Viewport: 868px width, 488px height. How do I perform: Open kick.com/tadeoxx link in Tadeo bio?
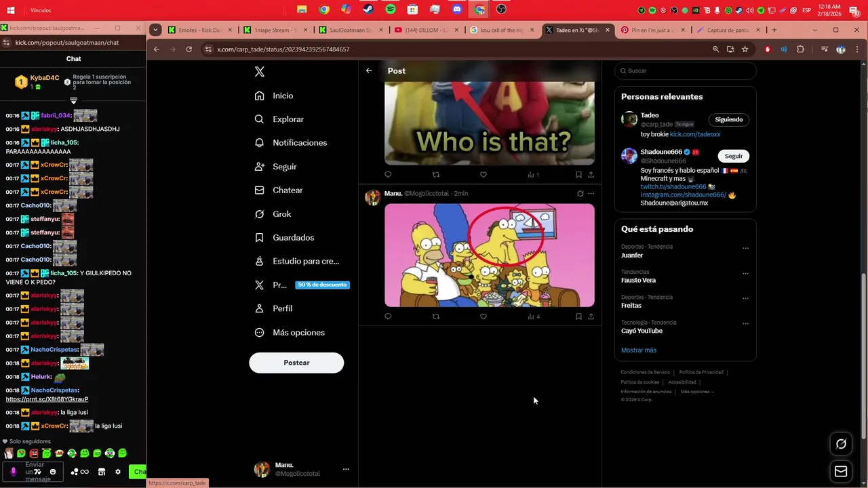tap(695, 135)
